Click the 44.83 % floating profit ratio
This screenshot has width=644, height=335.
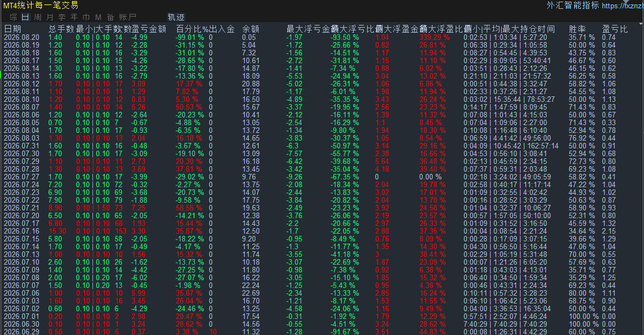[x=432, y=332]
